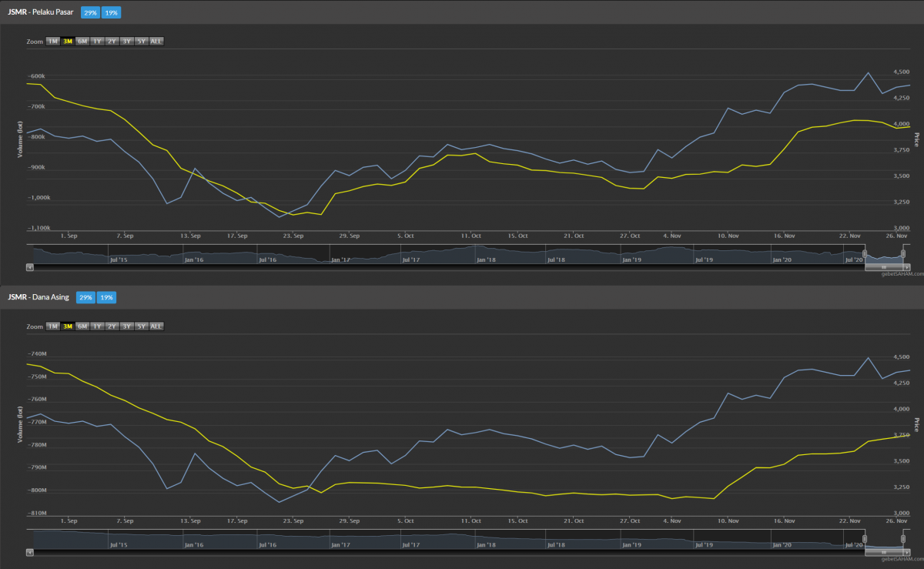This screenshot has height=569, width=924.
Task: Grab right range handle in Pelaku Pasar navigator
Action: click(x=905, y=254)
